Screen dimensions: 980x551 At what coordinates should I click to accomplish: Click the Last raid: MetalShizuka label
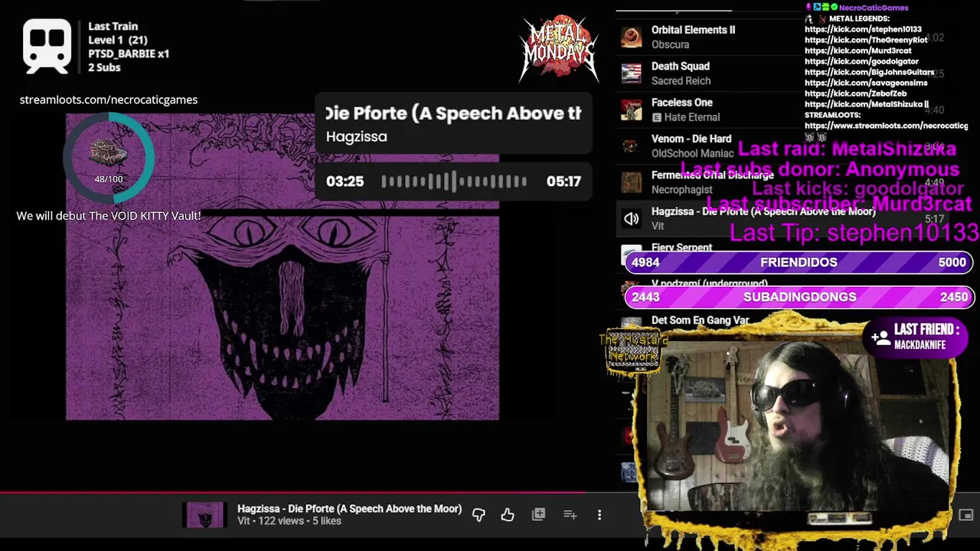click(847, 148)
